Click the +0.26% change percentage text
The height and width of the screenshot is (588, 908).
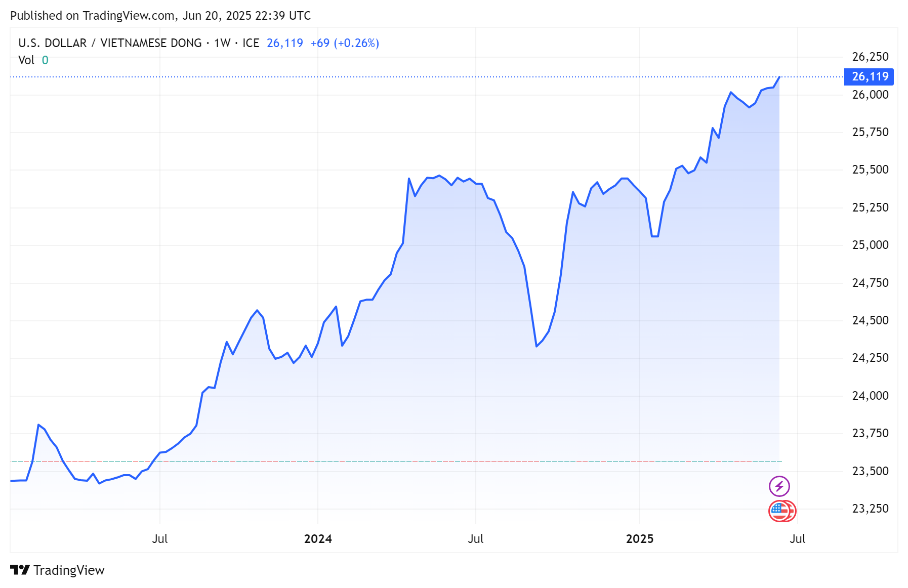(x=357, y=43)
